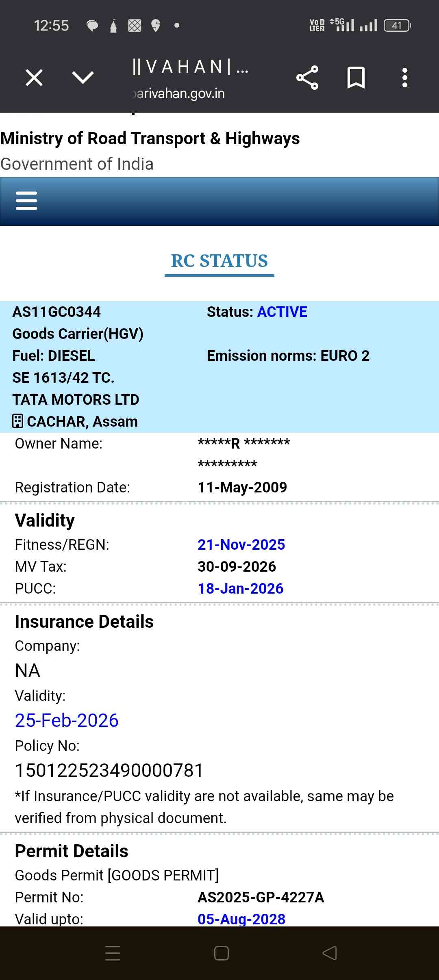Viewport: 439px width, 980px height.
Task: Select the RC STATUS tab heading
Action: tap(219, 261)
